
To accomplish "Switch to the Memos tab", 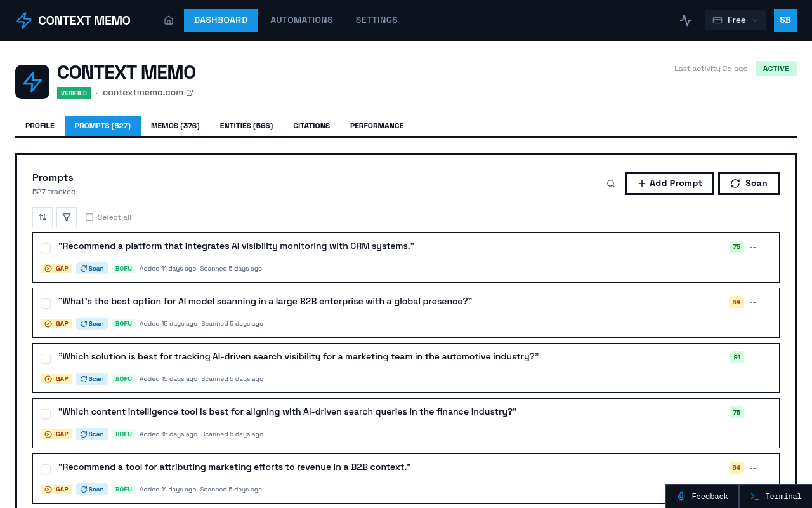I will coord(175,126).
